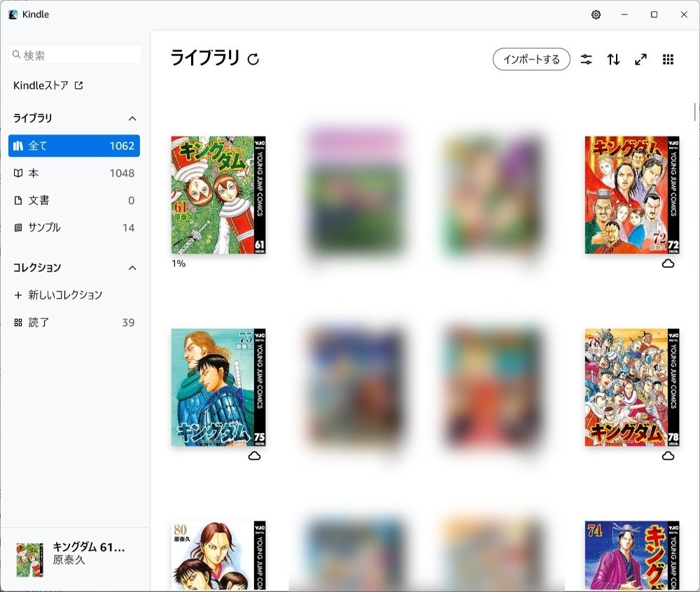Open currently reading キングダム 61 at sidebar bottom
Image resolution: width=700 pixels, height=592 pixels.
coord(74,559)
